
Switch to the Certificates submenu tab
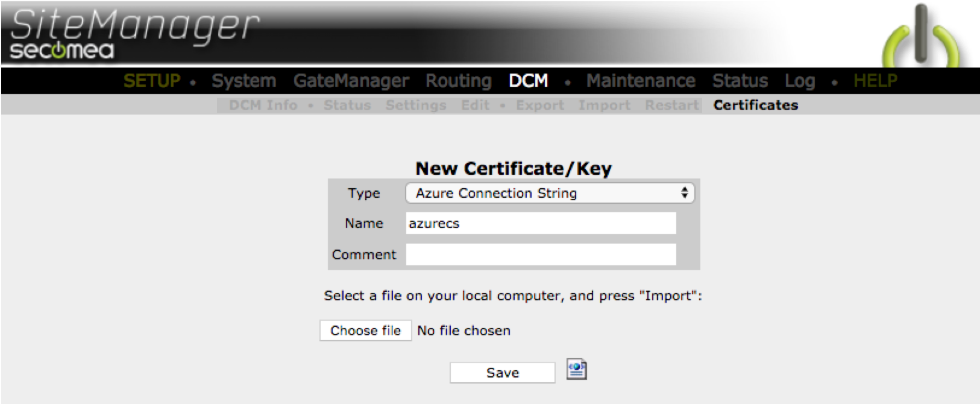pos(756,105)
